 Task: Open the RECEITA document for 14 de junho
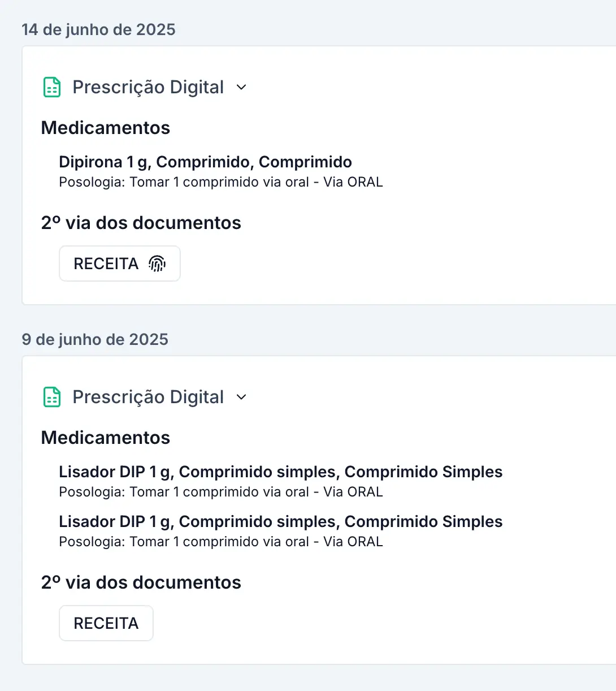pos(106,264)
